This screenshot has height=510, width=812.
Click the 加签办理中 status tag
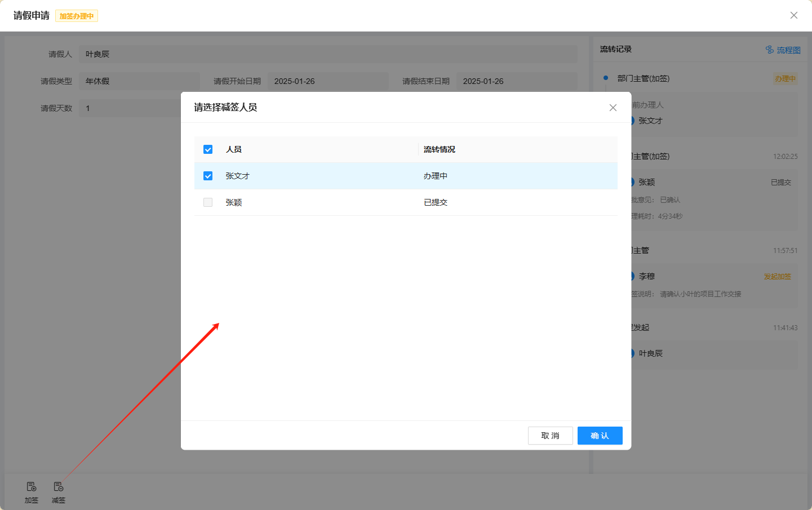tap(77, 16)
